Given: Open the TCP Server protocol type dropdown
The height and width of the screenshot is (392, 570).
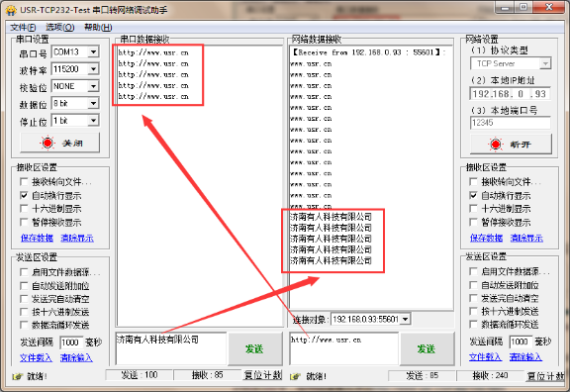Looking at the screenshot, I should coord(545,64).
